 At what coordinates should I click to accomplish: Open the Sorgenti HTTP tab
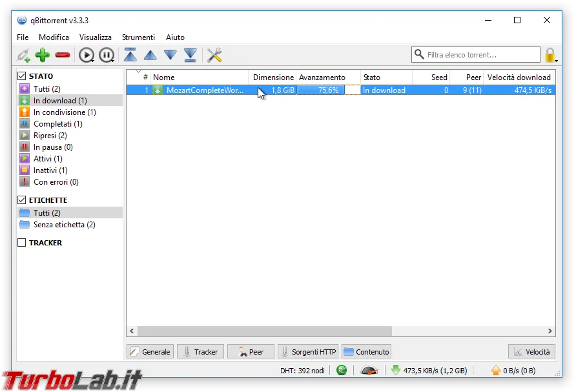308,351
